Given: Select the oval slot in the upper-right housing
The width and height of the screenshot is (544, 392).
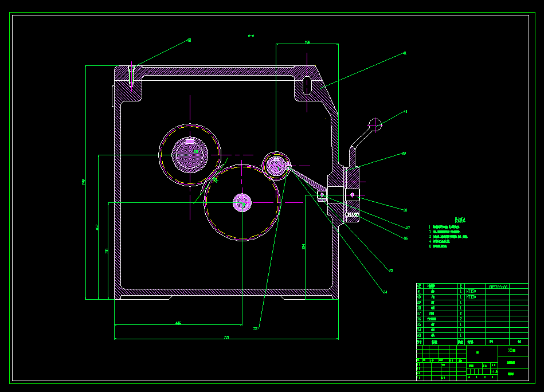Looking at the screenshot, I should pos(307,86).
